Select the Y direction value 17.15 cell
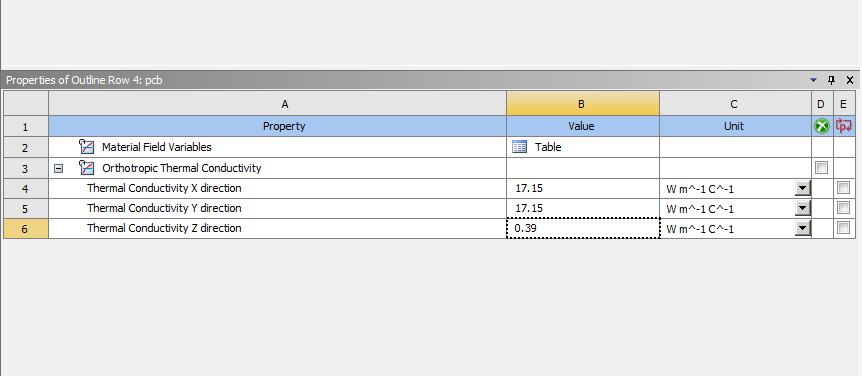862x376 pixels. click(x=583, y=208)
